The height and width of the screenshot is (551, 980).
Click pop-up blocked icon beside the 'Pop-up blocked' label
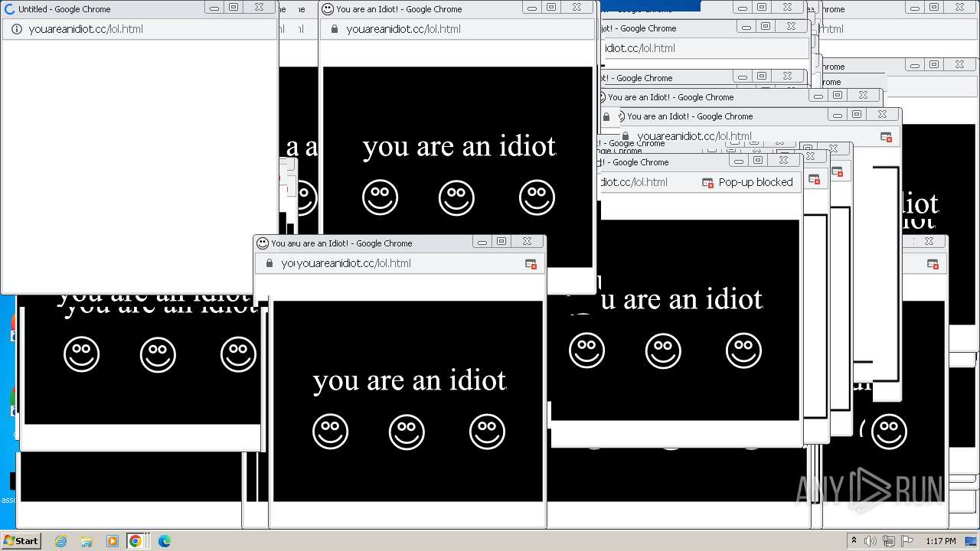[x=707, y=182]
